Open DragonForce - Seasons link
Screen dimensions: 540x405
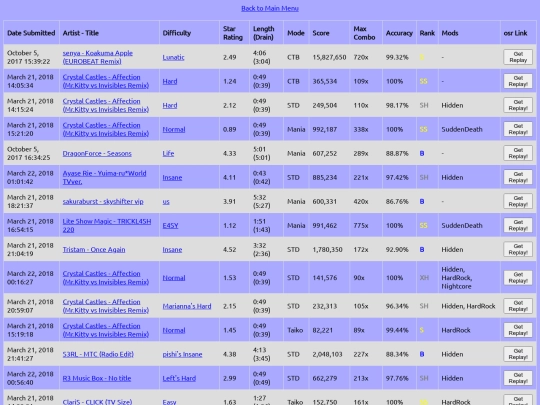[97, 154]
